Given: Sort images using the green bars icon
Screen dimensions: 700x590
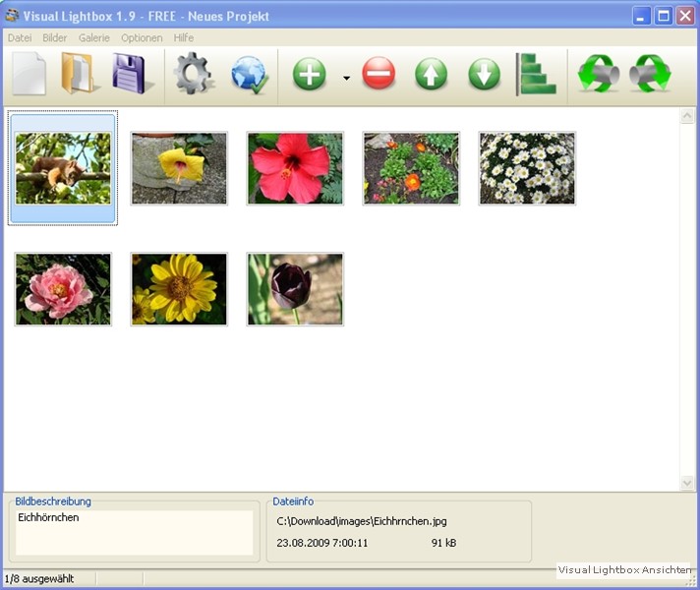Looking at the screenshot, I should (x=537, y=75).
